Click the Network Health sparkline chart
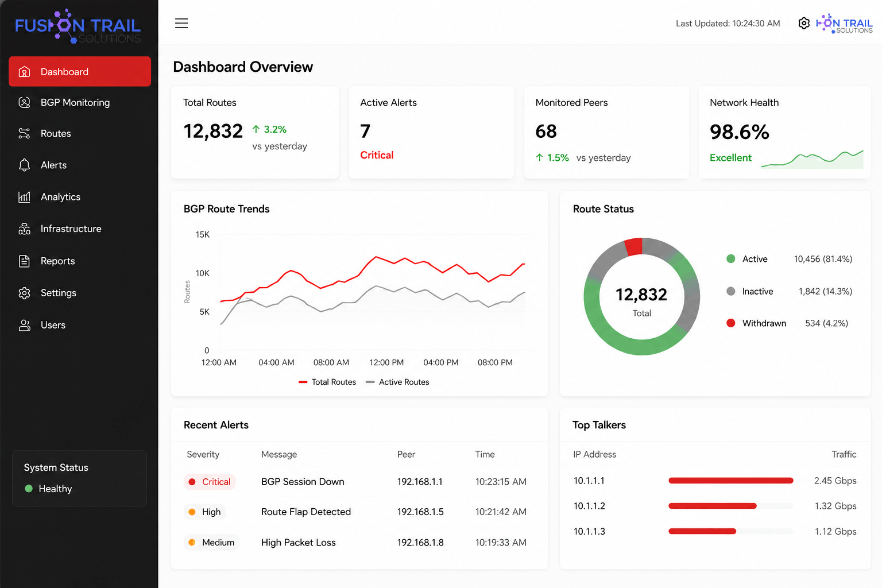 812,159
